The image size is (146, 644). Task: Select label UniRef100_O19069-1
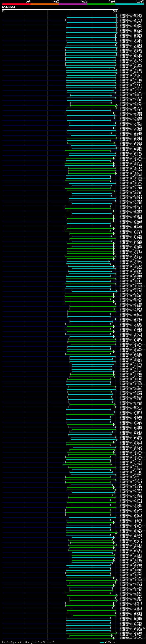tap(133, 628)
